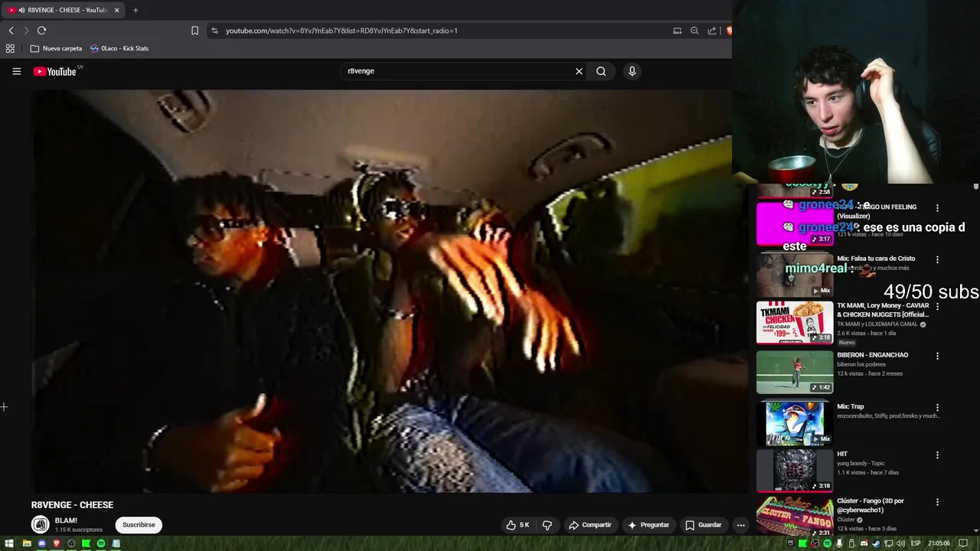The image size is (980, 551).
Task: Open the cast/media icon in address bar
Action: 677,31
